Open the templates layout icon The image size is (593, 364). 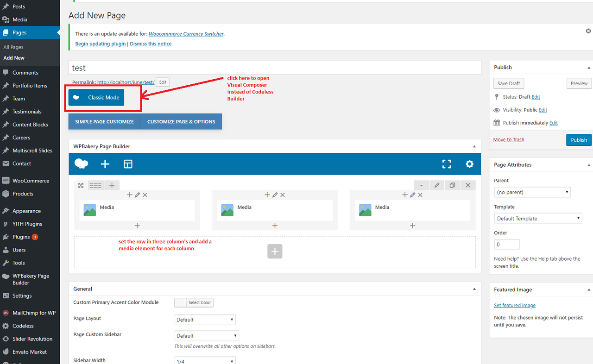[x=128, y=164]
